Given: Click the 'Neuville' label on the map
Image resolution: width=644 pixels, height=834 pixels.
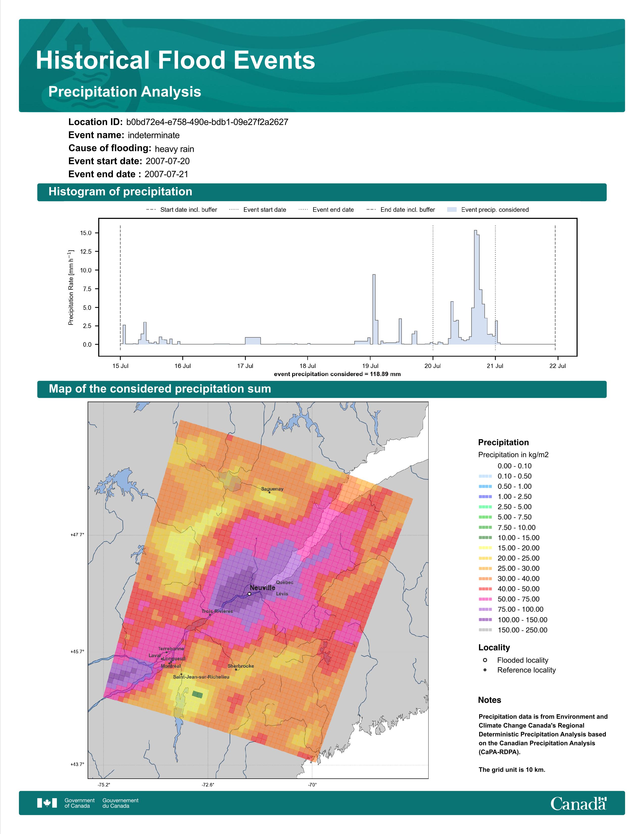Looking at the screenshot, I should (262, 588).
